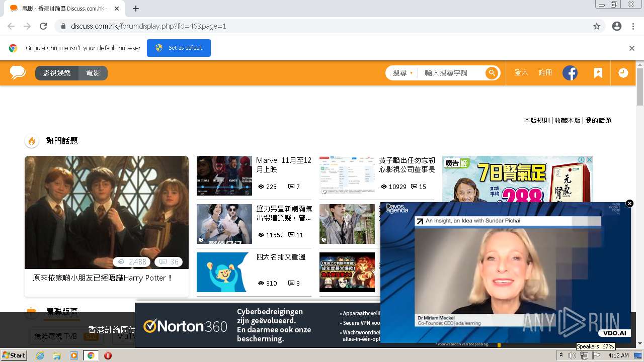Open 四大名捕又重溫 topic title

[281, 257]
